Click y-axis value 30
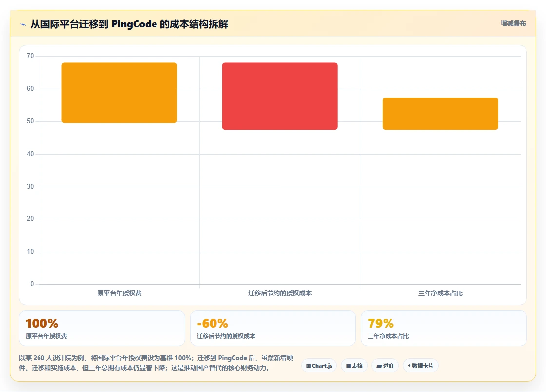546x392 pixels. click(30, 186)
